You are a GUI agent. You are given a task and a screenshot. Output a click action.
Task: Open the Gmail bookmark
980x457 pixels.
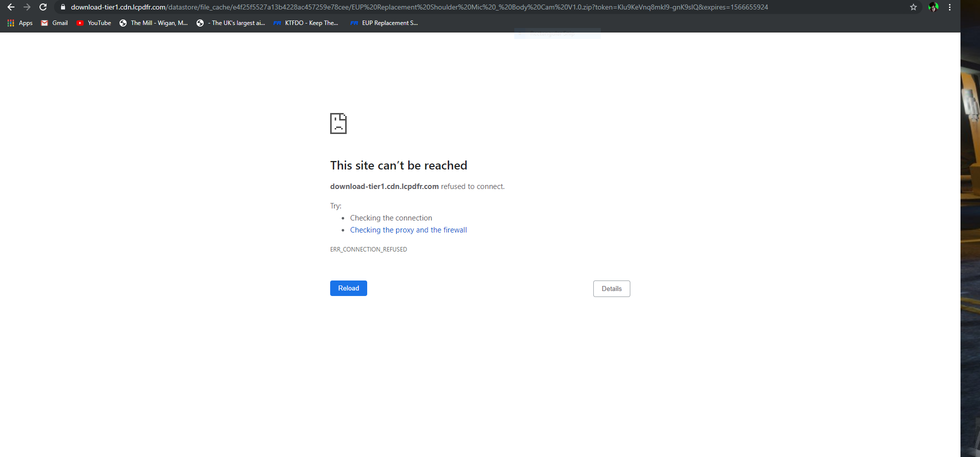[55, 23]
